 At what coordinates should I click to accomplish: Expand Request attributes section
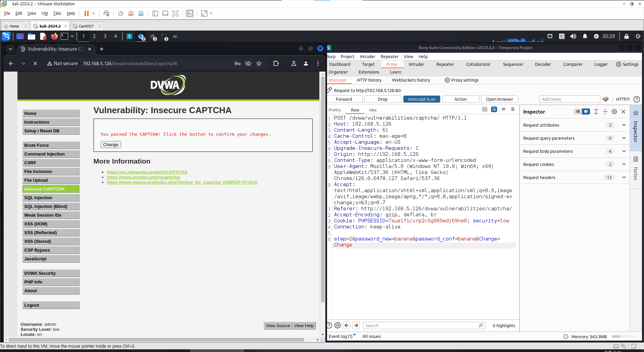(x=575, y=125)
